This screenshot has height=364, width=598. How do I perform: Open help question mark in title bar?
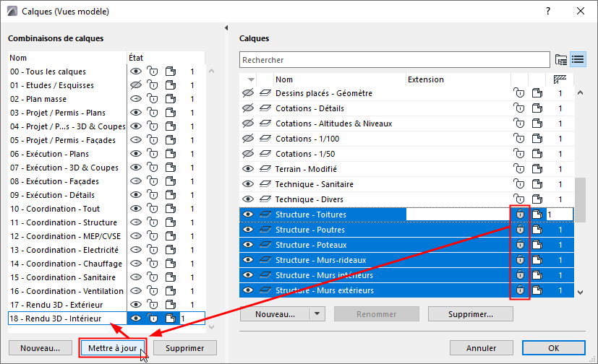548,11
